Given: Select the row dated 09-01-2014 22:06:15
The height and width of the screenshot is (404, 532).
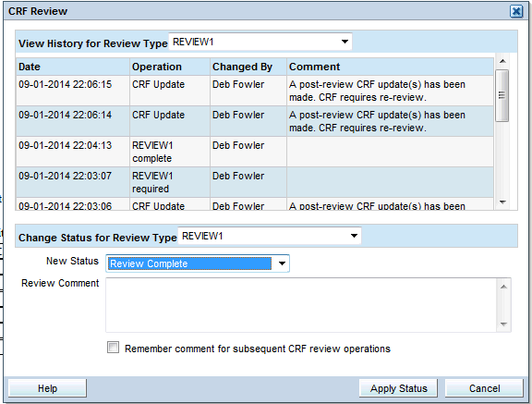Looking at the screenshot, I should tap(255, 91).
